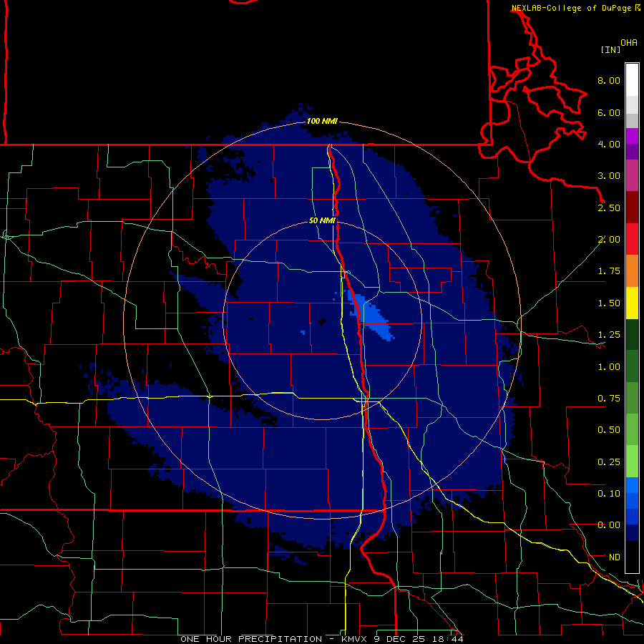Pick the black ND swatch at scale bottom
The image size is (644, 644).
tap(632, 557)
